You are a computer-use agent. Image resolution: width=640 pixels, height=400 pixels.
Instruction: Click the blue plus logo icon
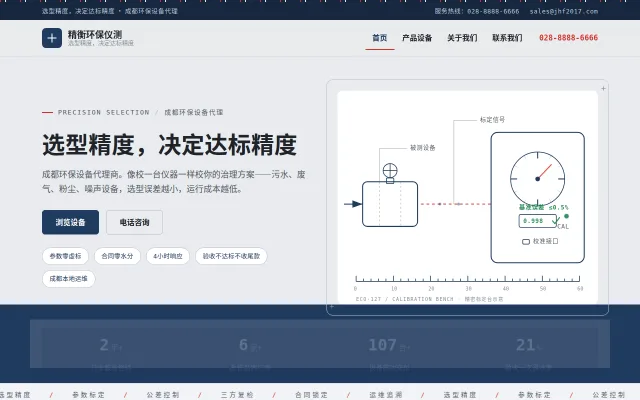click(x=52, y=38)
